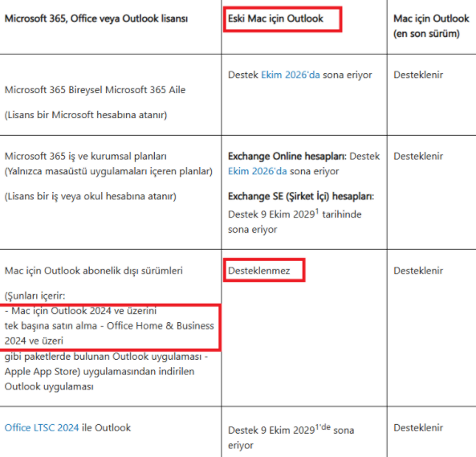Click the 'Desteklenmez' cell
The image size is (476, 457).
[258, 271]
